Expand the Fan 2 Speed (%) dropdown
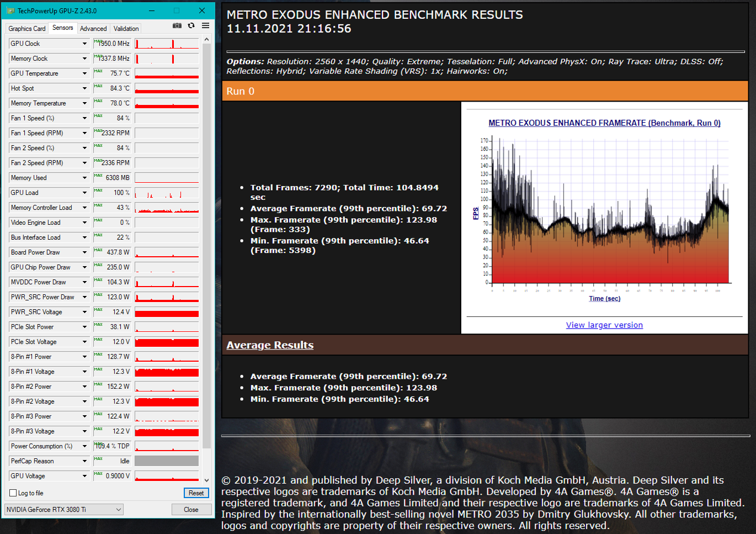 click(x=84, y=148)
